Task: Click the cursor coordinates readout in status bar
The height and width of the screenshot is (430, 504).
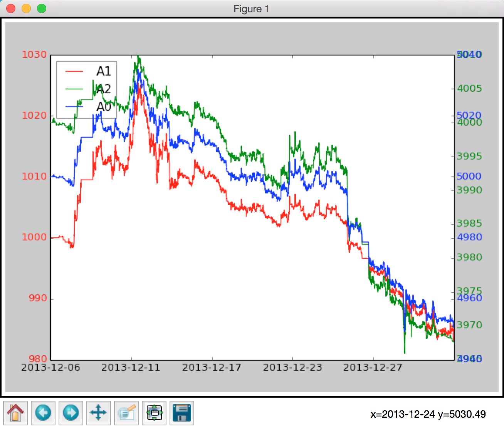Action: [428, 415]
